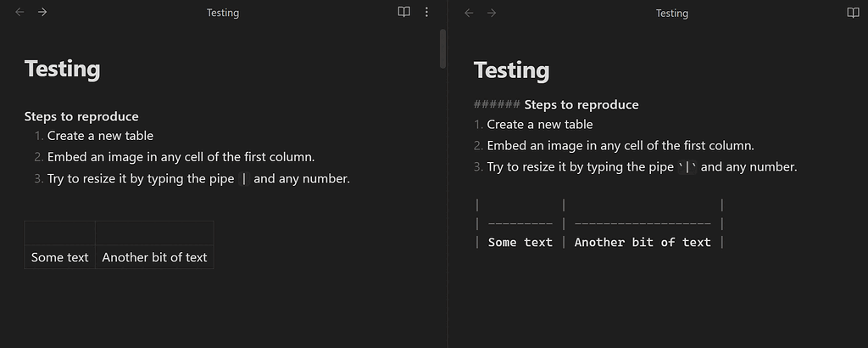Click the empty second header cell of the rendered table
868x348 pixels.
pyautogui.click(x=154, y=233)
